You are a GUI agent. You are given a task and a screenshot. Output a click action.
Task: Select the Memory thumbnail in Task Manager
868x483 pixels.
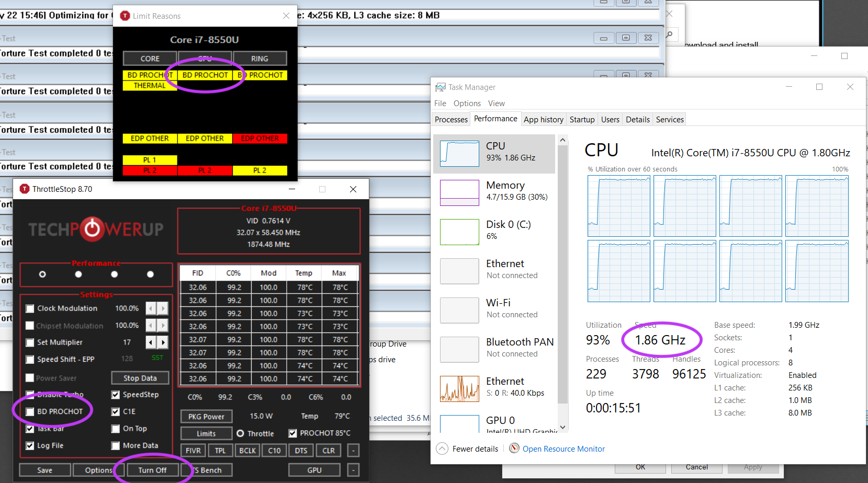[459, 193]
